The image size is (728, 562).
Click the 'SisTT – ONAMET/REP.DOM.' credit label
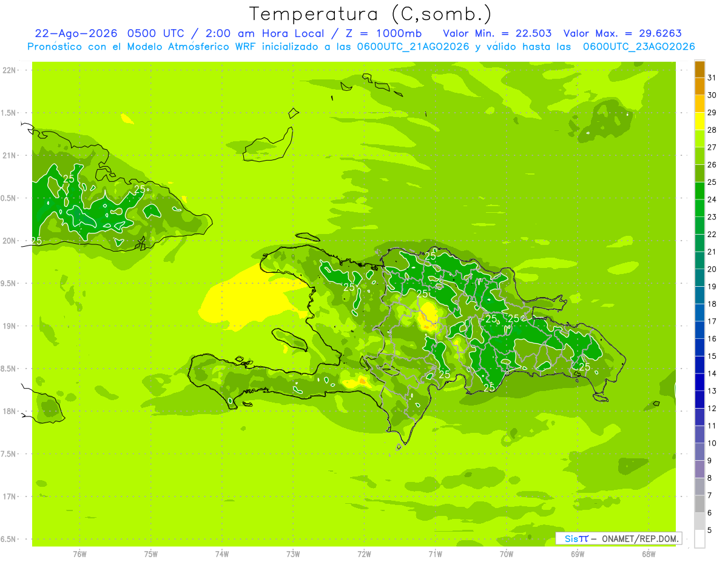[x=618, y=538]
